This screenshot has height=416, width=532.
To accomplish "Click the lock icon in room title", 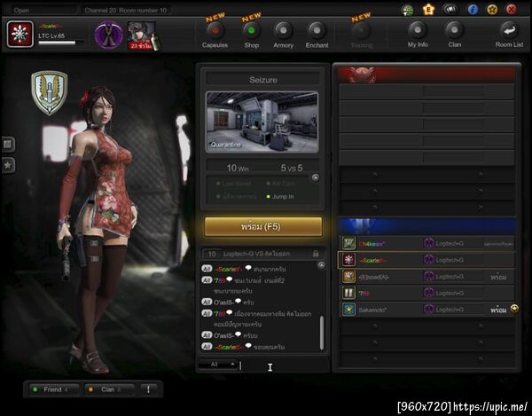I will pos(316,254).
